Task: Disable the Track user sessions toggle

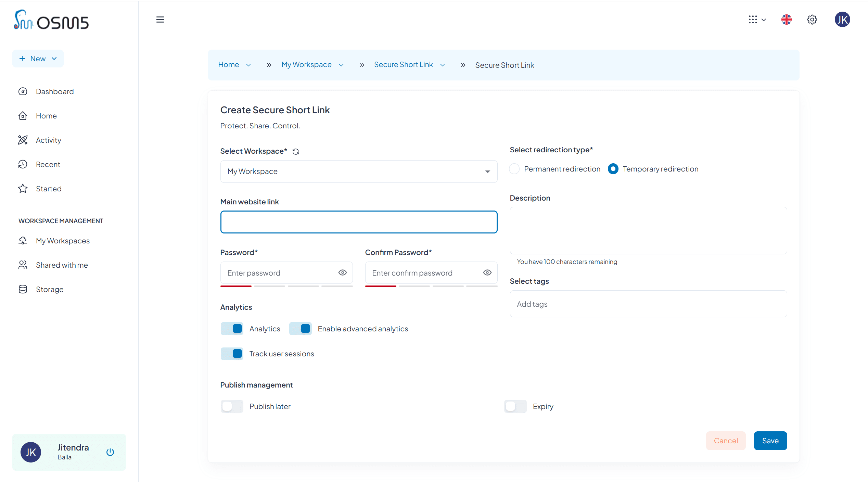Action: click(232, 353)
